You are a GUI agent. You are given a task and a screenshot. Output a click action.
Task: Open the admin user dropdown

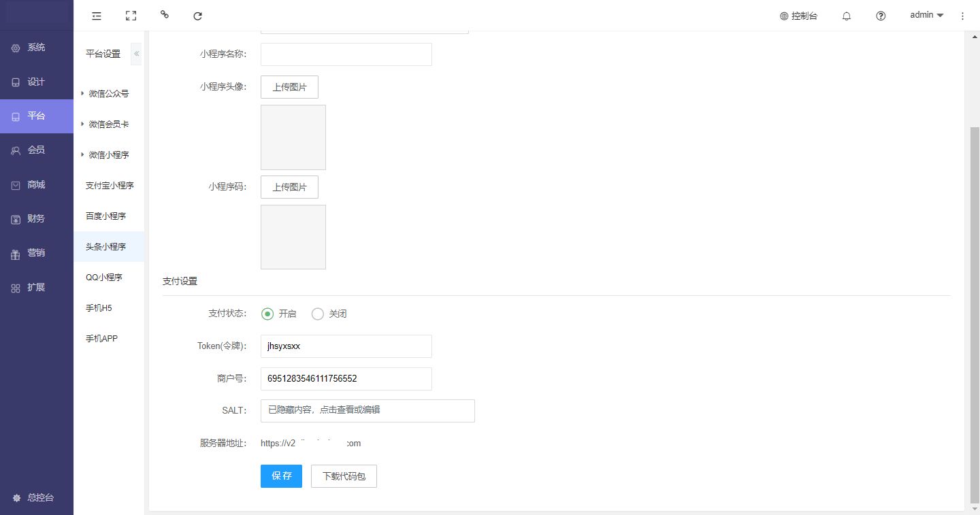pos(926,15)
